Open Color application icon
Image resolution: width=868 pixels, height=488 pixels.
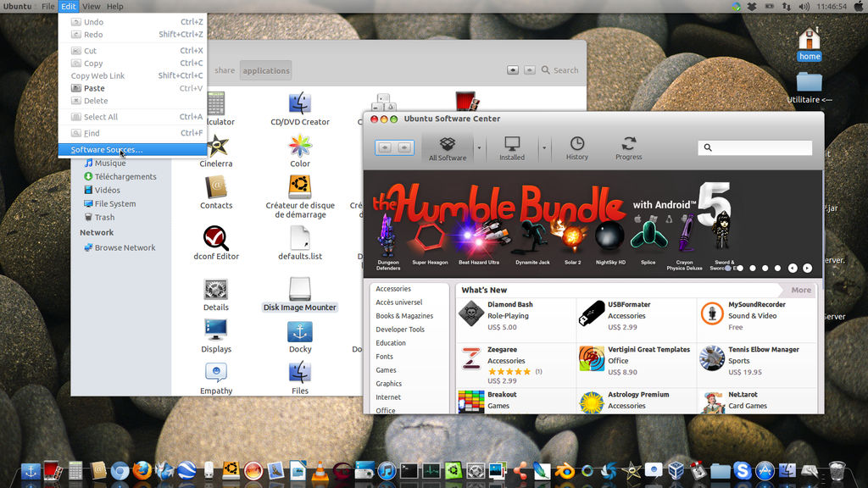300,151
